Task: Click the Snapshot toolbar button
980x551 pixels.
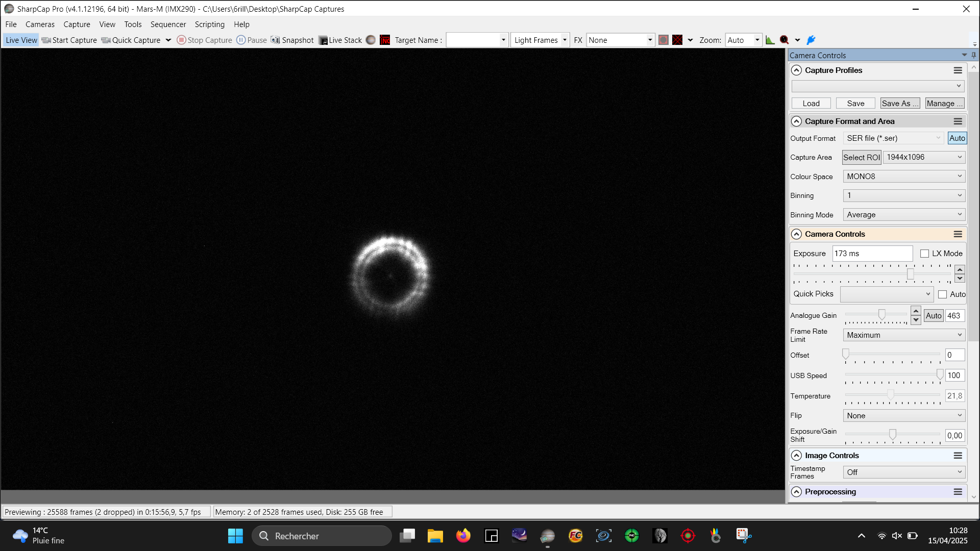Action: pyautogui.click(x=292, y=40)
